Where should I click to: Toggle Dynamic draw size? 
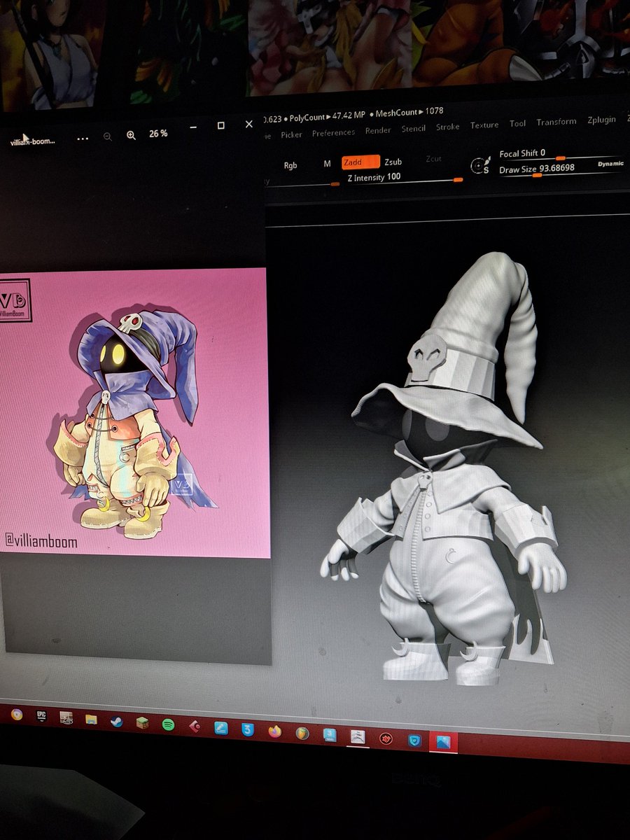click(x=610, y=164)
